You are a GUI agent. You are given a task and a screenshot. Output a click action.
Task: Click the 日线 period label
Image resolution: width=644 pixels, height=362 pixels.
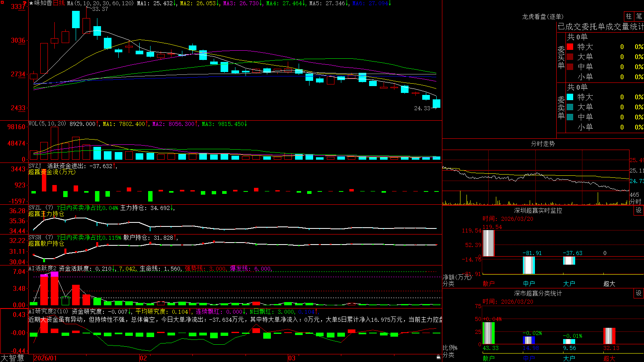pos(59,3)
